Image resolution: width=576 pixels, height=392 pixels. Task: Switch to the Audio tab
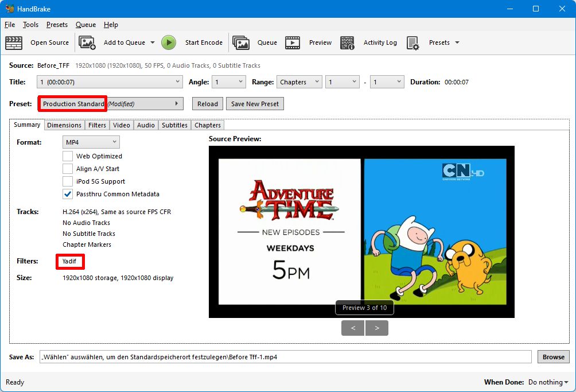(x=146, y=125)
